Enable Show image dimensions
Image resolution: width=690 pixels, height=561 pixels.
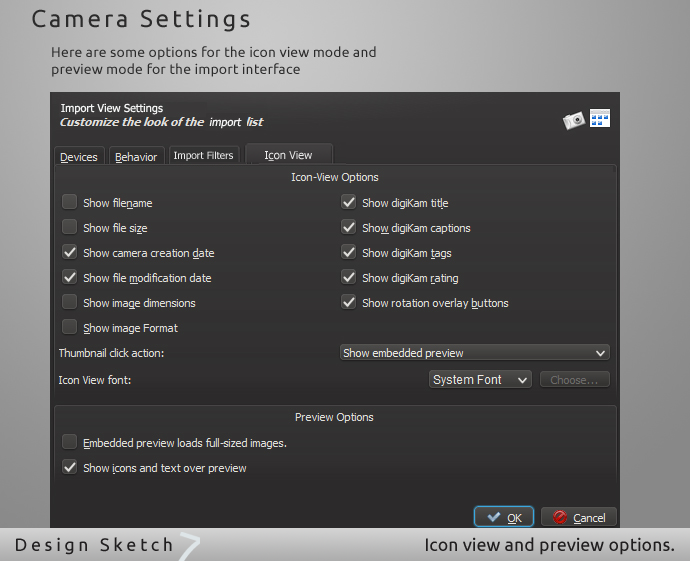coord(69,302)
